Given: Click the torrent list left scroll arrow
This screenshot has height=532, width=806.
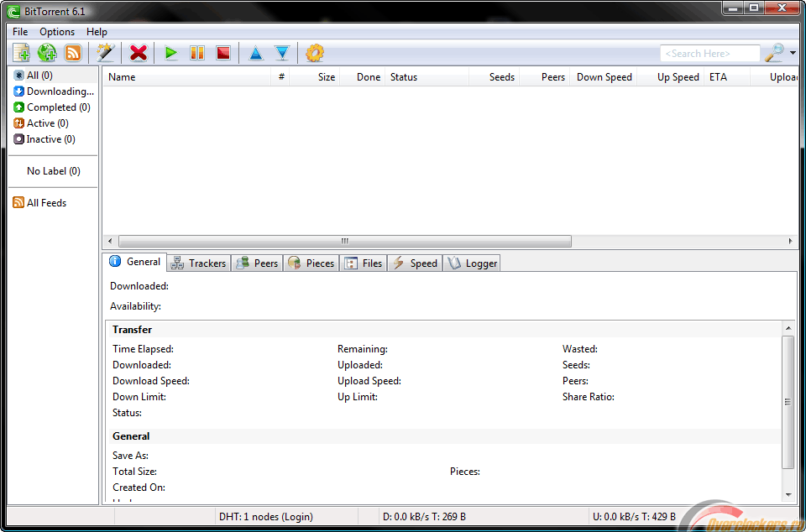Looking at the screenshot, I should 109,241.
